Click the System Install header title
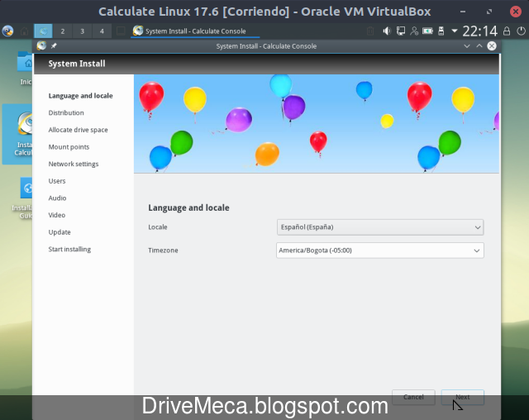The width and height of the screenshot is (529, 420). pyautogui.click(x=77, y=64)
